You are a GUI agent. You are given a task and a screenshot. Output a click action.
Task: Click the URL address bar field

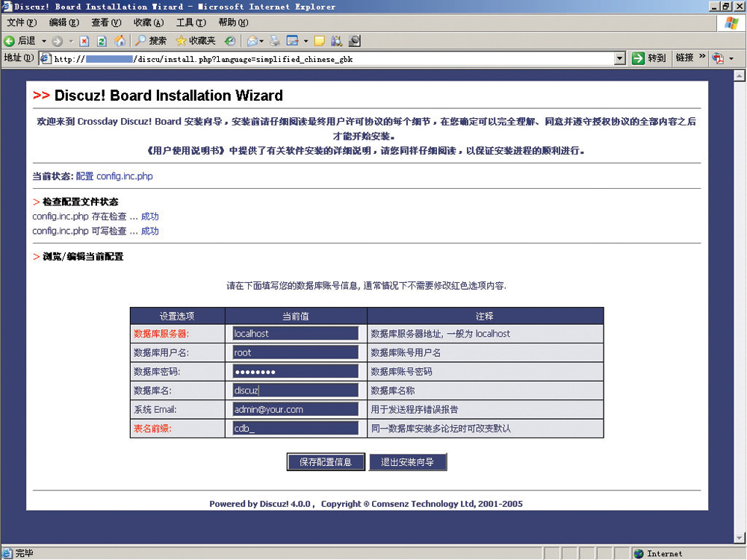pyautogui.click(x=332, y=58)
